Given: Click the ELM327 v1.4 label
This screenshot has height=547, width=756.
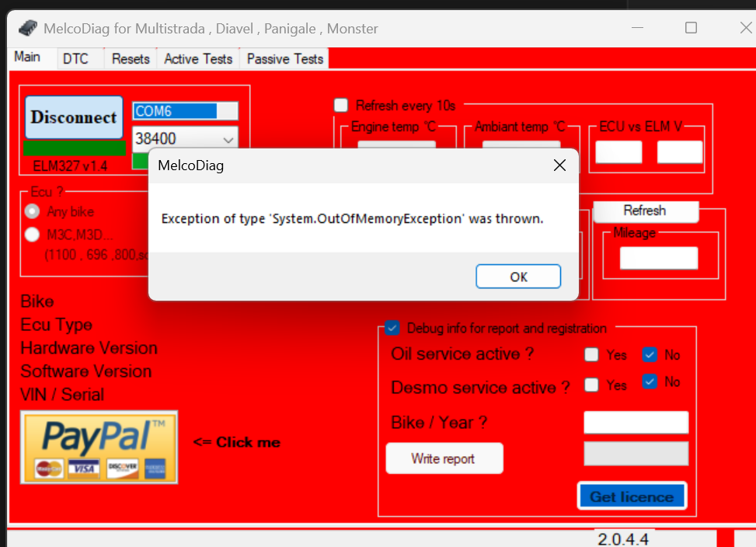Looking at the screenshot, I should pos(70,166).
